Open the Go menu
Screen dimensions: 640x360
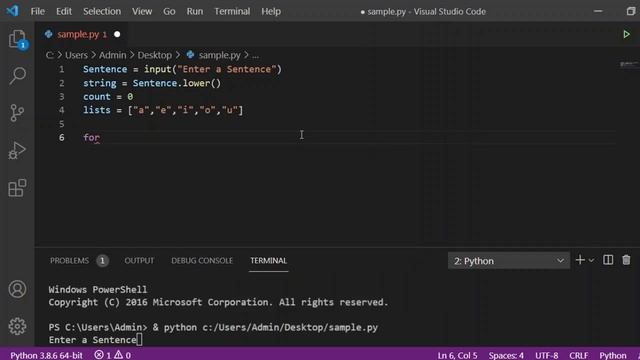(x=169, y=11)
